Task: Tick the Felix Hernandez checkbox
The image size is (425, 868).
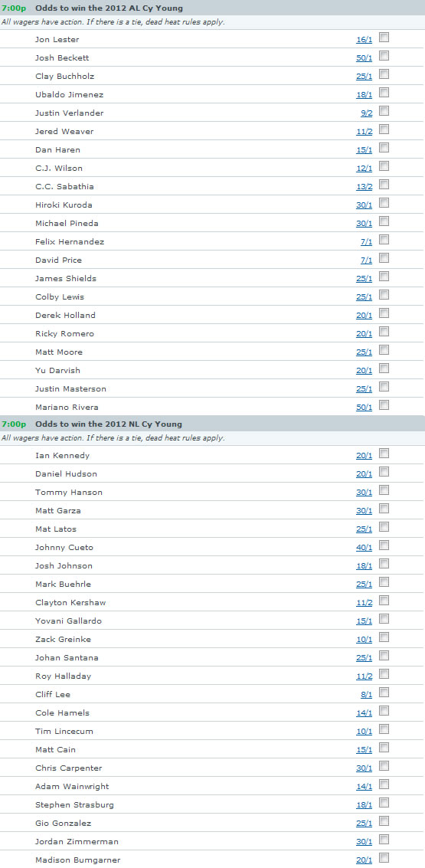Action: [384, 240]
